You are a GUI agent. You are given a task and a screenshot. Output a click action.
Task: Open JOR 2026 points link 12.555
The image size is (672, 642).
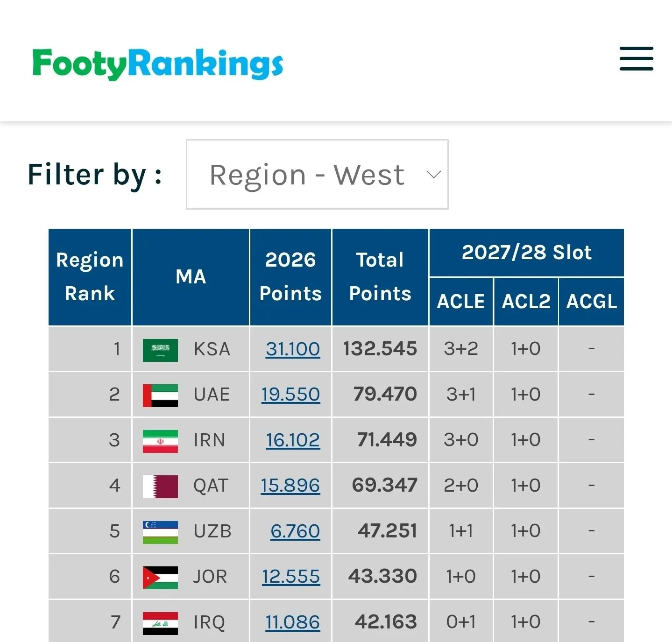click(x=291, y=576)
